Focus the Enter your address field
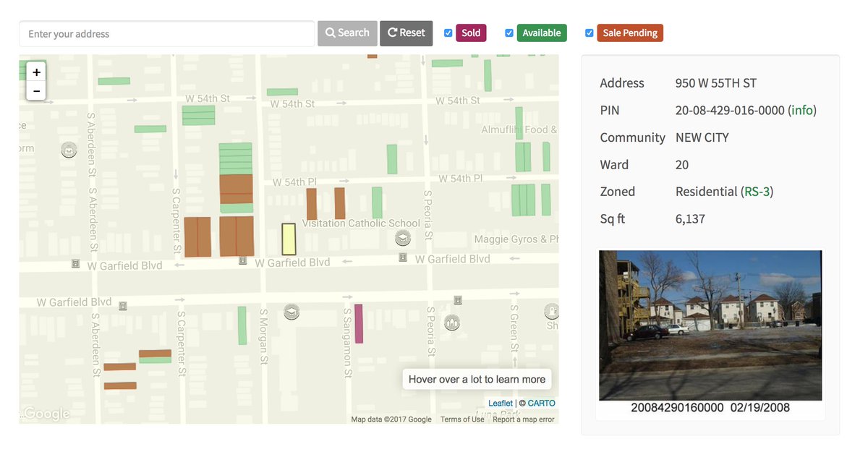Screen dimensions: 868x452 (x=167, y=34)
